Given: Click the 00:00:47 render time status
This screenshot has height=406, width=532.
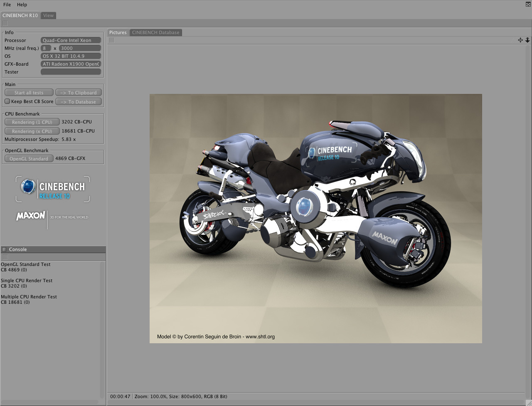Looking at the screenshot, I should 120,396.
